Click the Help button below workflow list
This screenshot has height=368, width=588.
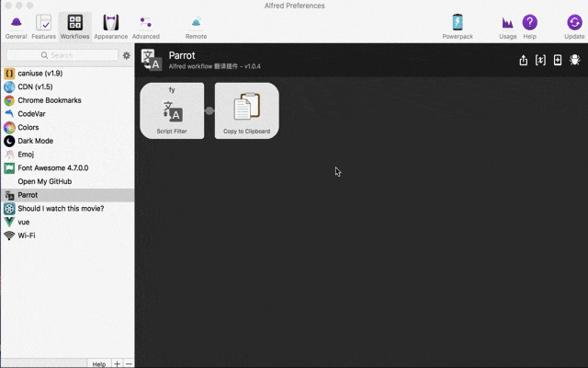tap(99, 364)
